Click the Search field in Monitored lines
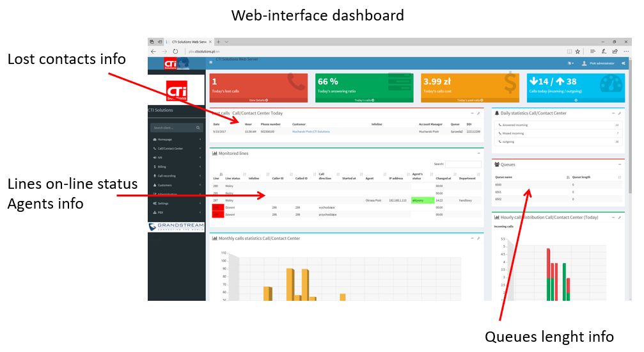The height and width of the screenshot is (352, 644). point(463,164)
